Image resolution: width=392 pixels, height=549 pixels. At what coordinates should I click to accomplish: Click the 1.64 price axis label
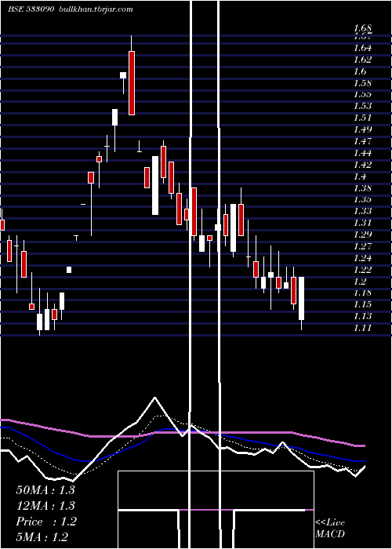point(362,48)
